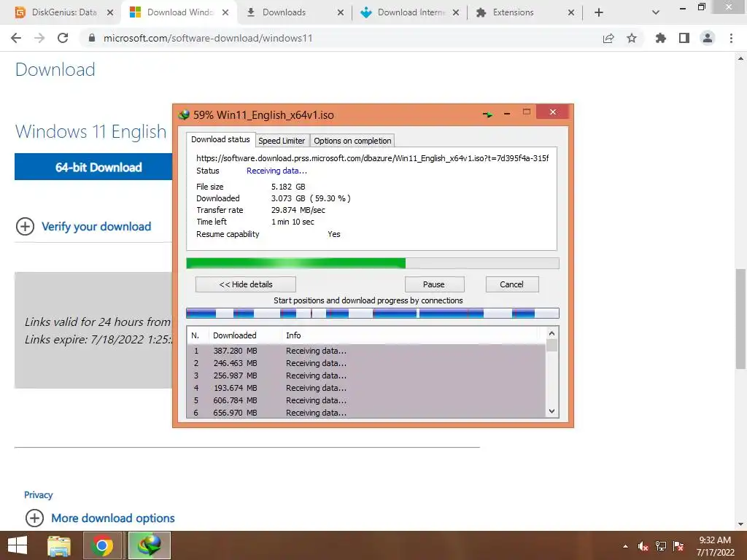
Task: Select connection row 1 with 387.280 MB
Action: coord(366,351)
